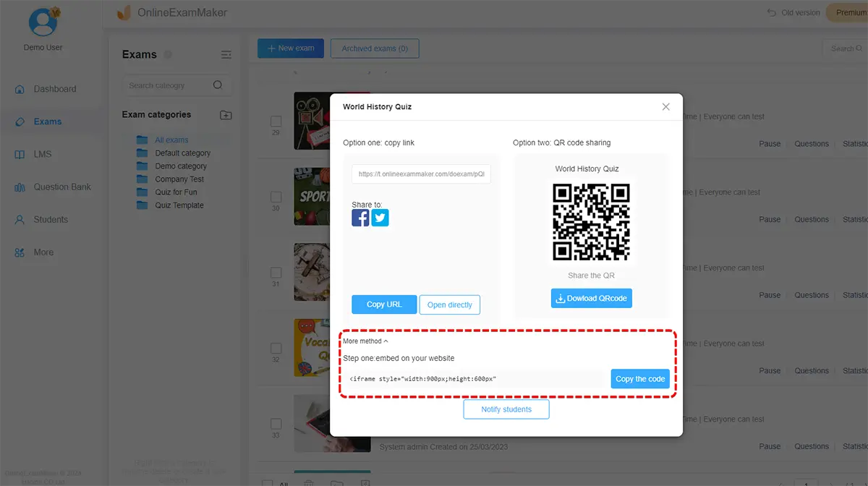
Task: Share quiz via Twitter icon
Action: pyautogui.click(x=380, y=218)
